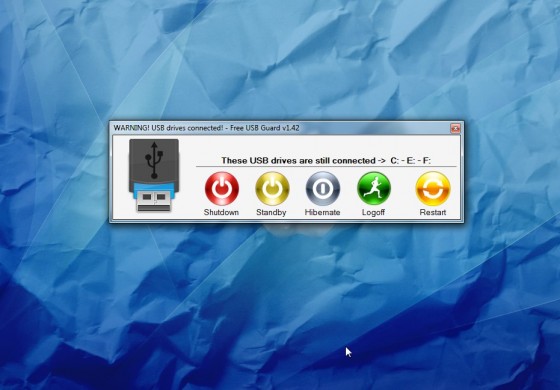Click the USB flash drive image
This screenshot has height=390, width=560.
pyautogui.click(x=154, y=175)
